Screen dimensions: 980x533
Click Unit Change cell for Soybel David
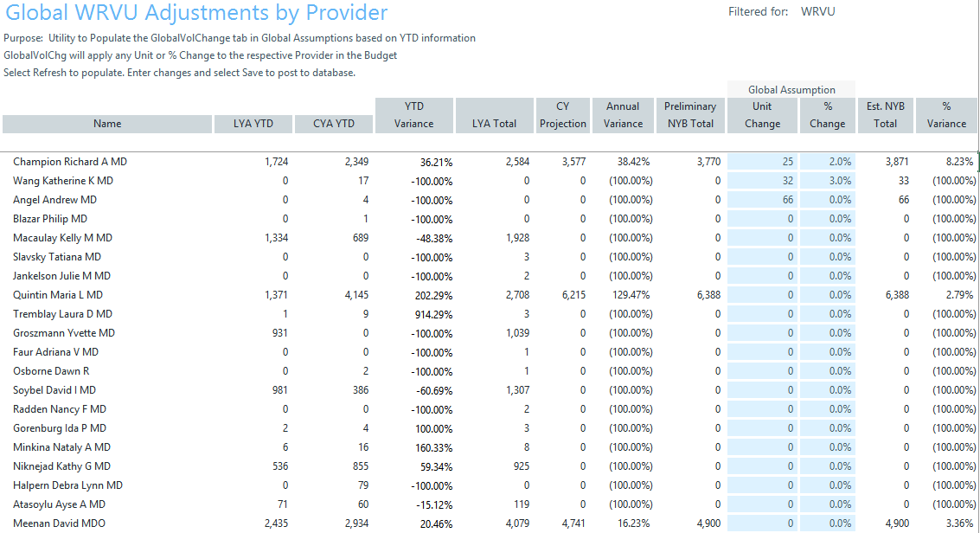pos(762,390)
